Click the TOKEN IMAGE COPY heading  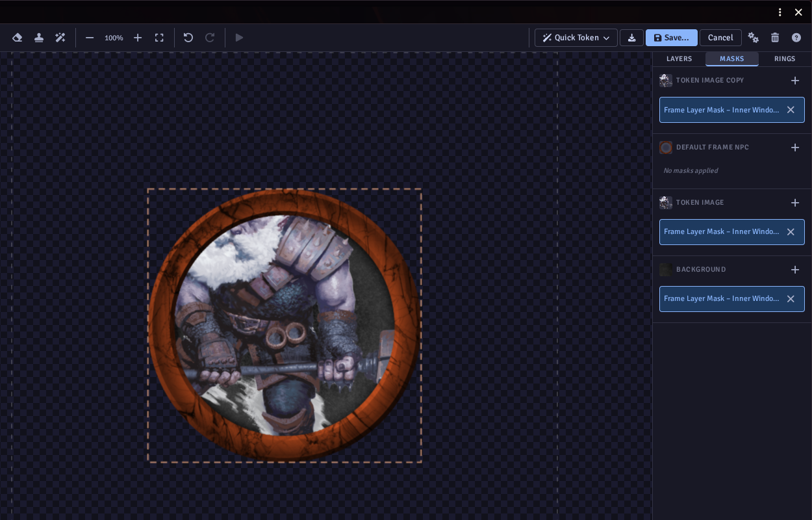click(710, 81)
